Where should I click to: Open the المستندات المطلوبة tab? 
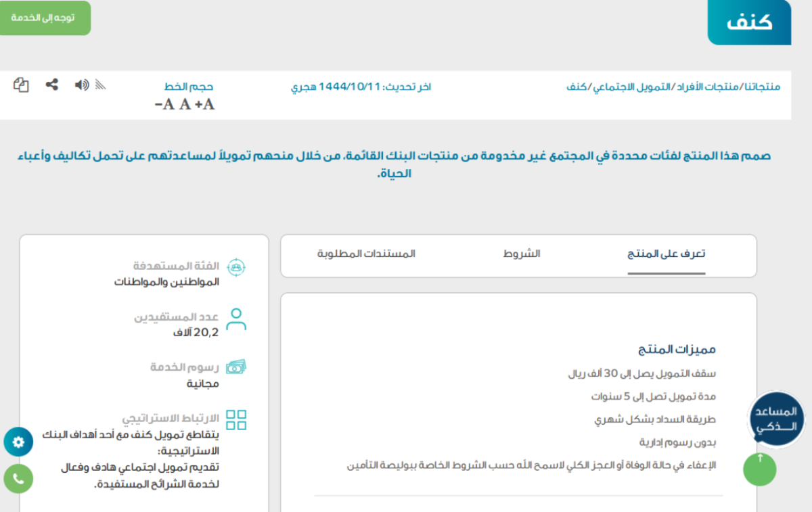(x=366, y=254)
